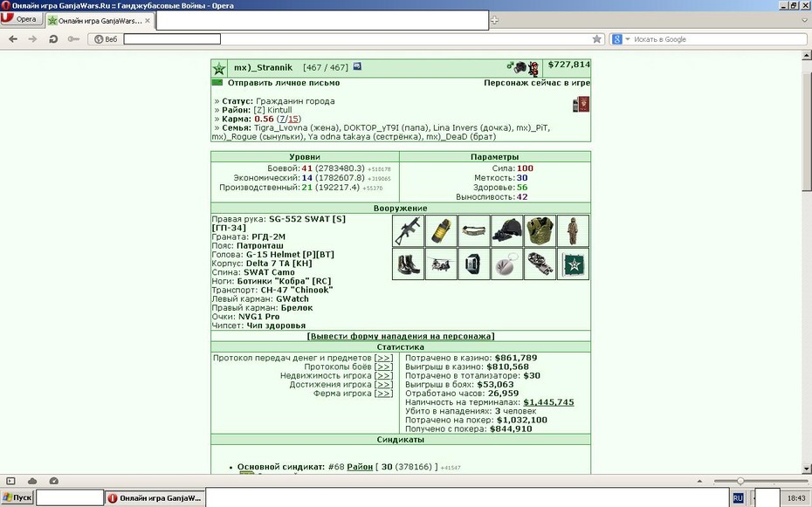Viewport: 812px width, 507px height.
Task: Click the 'Tigra_Lvovna' family member name
Action: point(280,127)
